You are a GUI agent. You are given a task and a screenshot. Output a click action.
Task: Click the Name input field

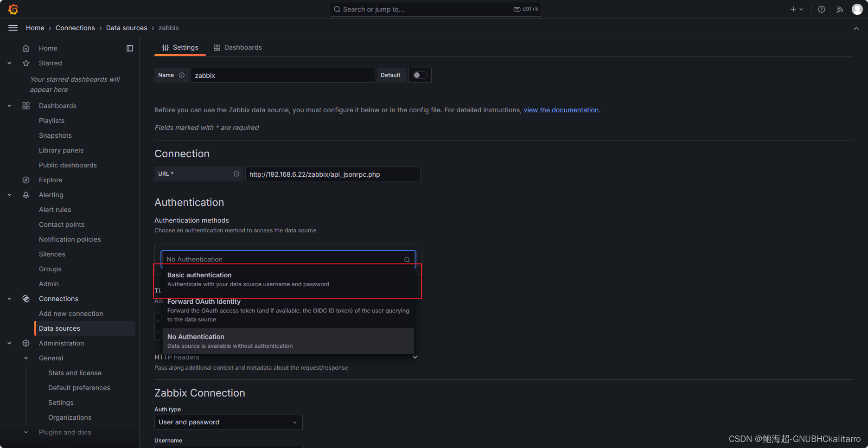coord(282,75)
